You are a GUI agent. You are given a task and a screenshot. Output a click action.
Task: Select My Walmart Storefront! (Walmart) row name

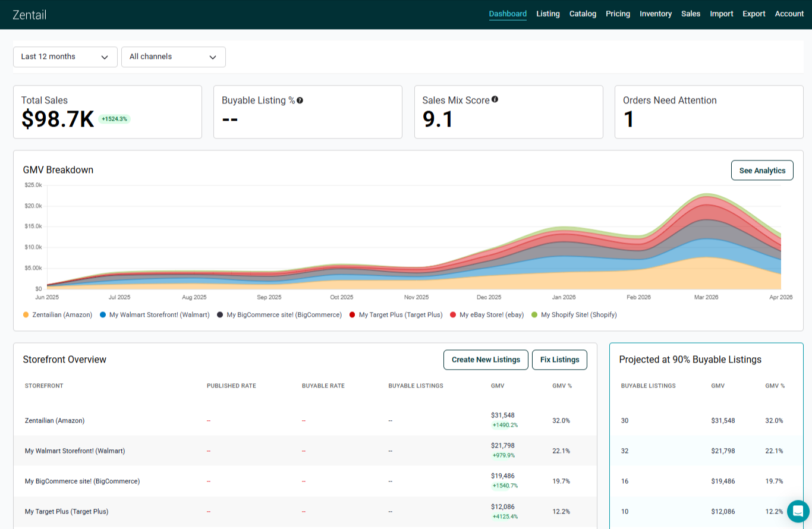pyautogui.click(x=75, y=451)
